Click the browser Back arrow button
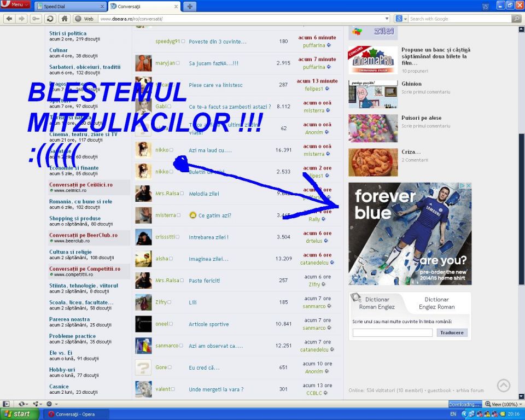 point(9,19)
